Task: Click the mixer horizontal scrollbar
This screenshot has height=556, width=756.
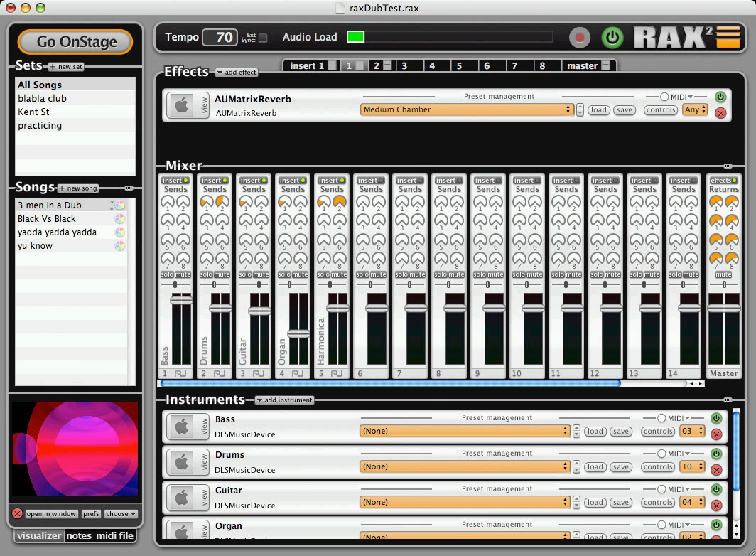Action: tap(391, 383)
